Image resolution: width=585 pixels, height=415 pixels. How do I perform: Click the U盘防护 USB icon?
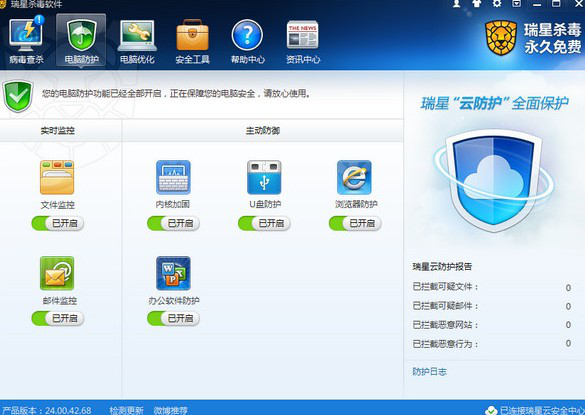pos(264,178)
